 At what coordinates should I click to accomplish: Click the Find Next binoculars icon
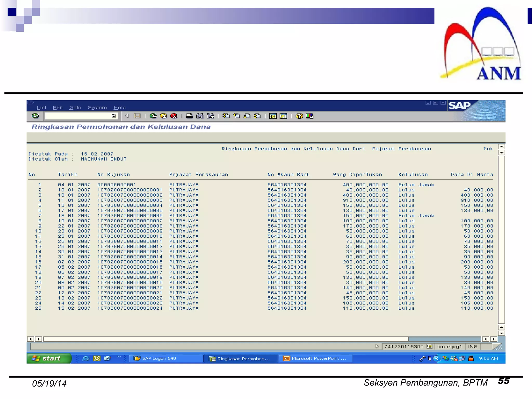click(x=210, y=116)
